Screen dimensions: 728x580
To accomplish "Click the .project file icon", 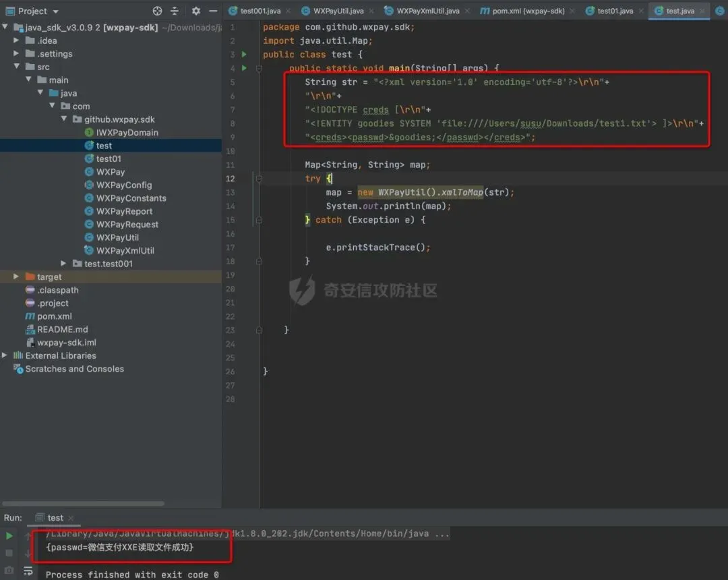I will pos(30,303).
